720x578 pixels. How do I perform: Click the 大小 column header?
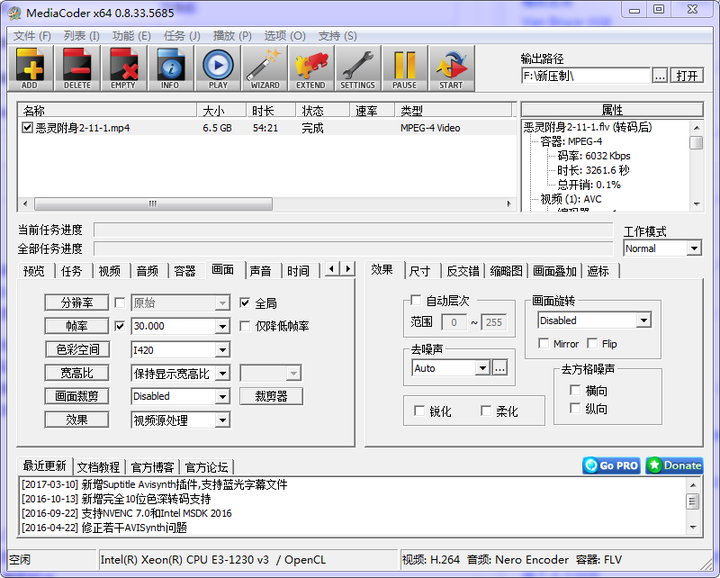[221, 110]
